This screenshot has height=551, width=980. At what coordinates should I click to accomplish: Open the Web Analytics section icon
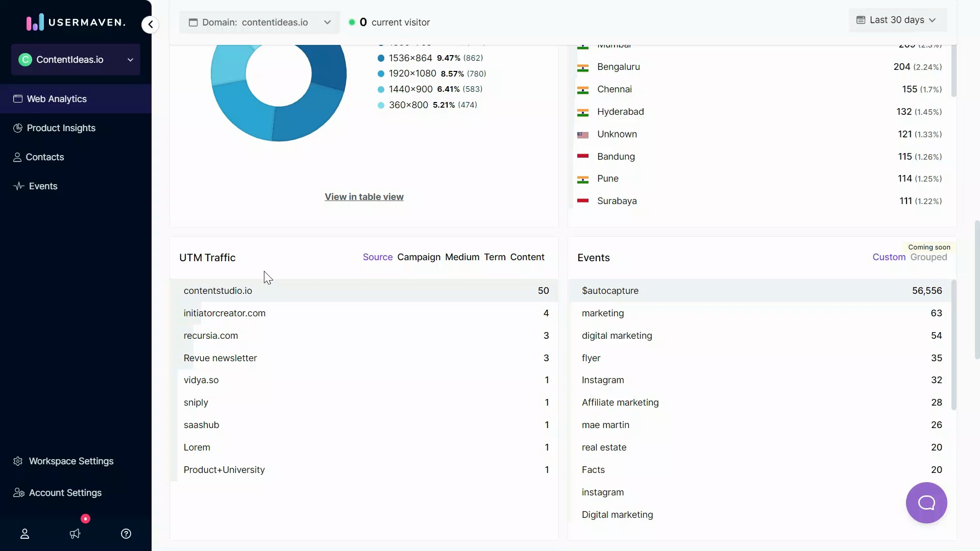tap(18, 99)
